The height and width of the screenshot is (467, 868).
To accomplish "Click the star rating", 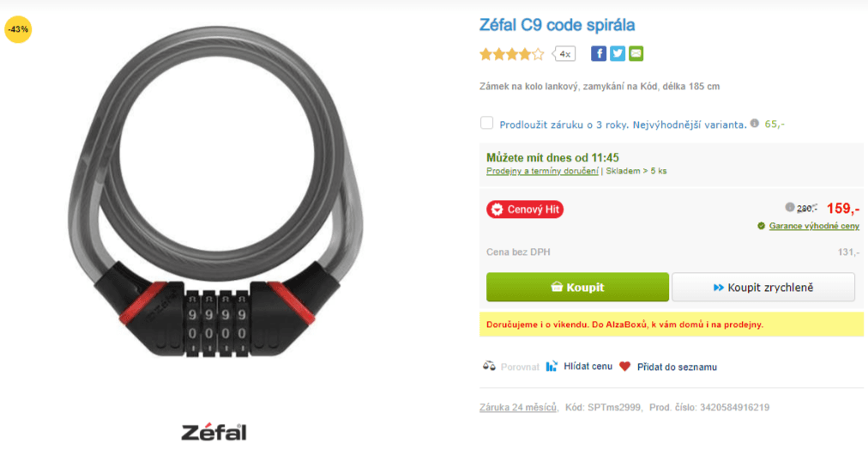I will click(x=512, y=54).
